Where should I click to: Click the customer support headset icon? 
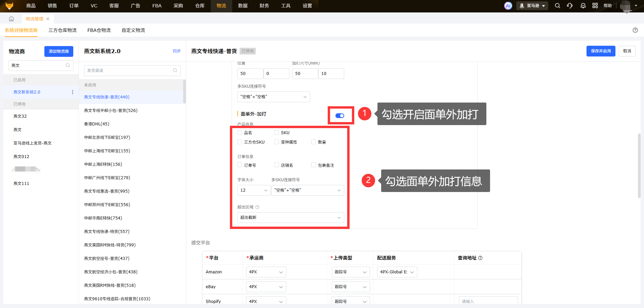tap(570, 6)
